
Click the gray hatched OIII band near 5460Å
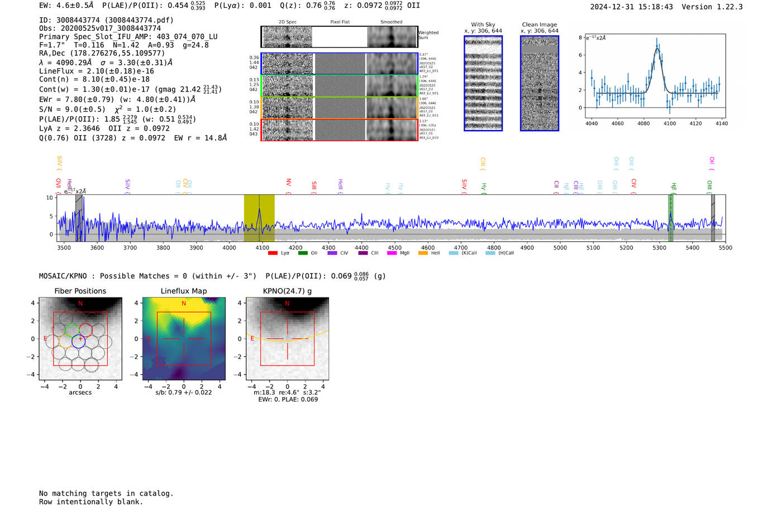pos(713,218)
